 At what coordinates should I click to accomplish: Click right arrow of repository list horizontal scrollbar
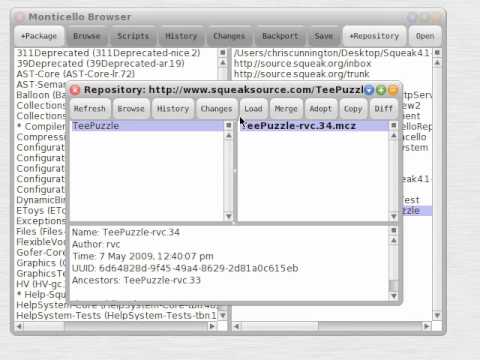(x=426, y=326)
